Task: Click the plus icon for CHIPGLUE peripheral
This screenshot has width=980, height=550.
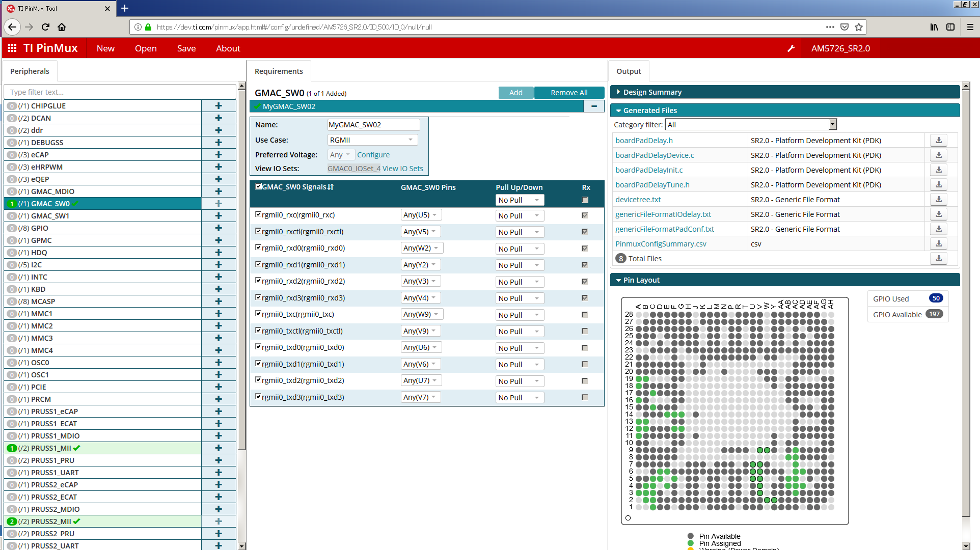Action: (219, 106)
